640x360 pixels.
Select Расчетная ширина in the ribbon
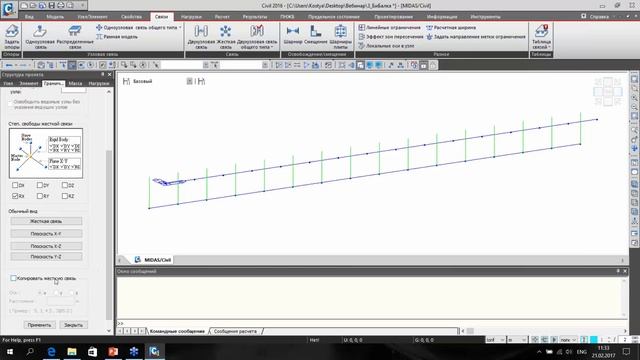tap(451, 27)
